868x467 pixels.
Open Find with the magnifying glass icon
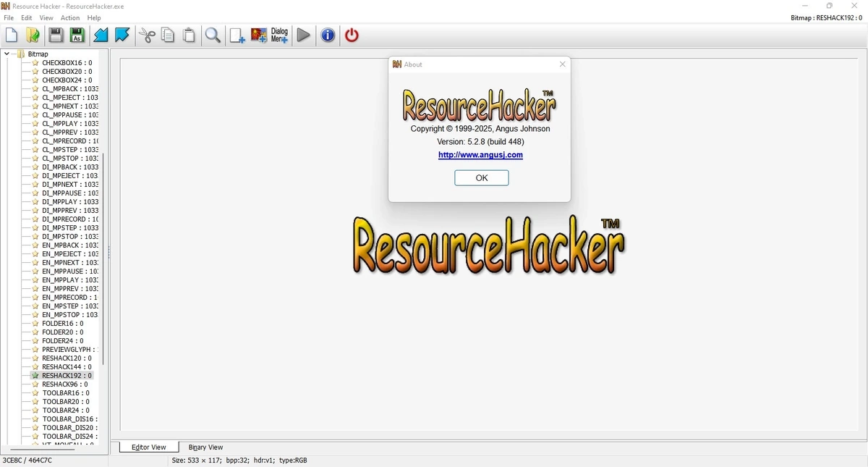coord(213,35)
